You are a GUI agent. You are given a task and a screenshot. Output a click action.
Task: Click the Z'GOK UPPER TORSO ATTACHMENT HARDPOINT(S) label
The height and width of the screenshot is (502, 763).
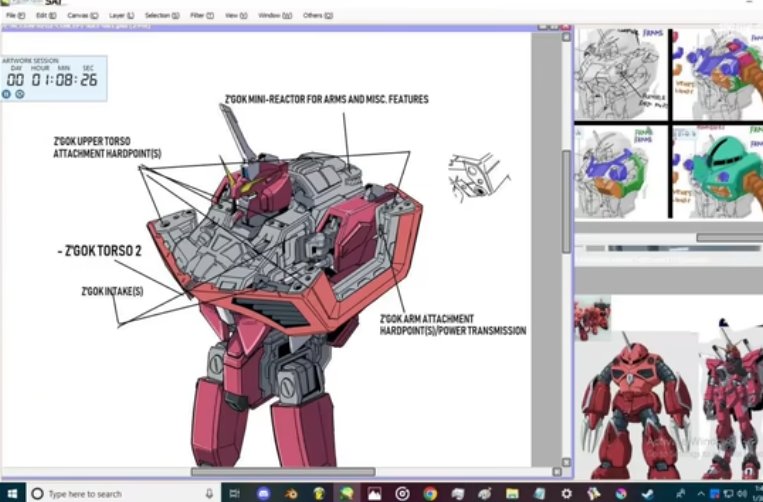(107, 147)
